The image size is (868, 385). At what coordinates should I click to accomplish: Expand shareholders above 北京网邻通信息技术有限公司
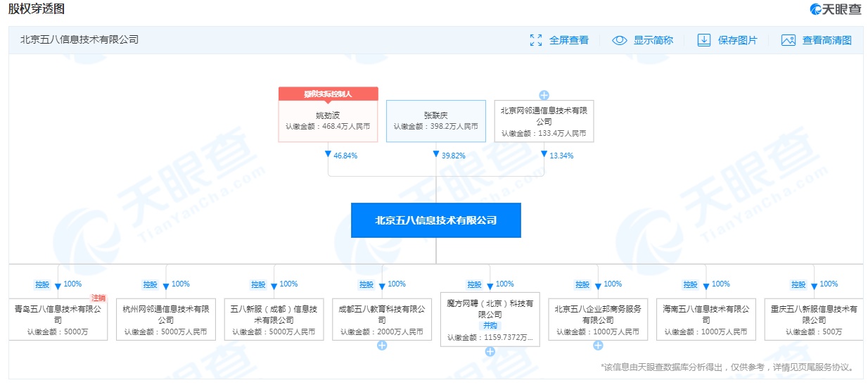[544, 95]
